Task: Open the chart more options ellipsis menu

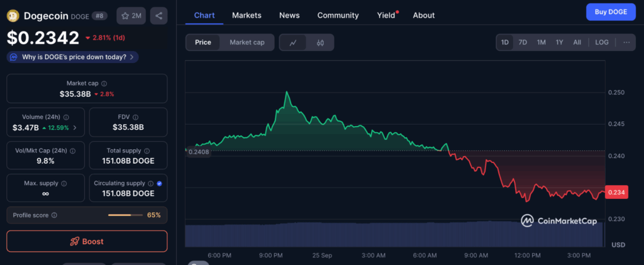Action: (x=626, y=42)
